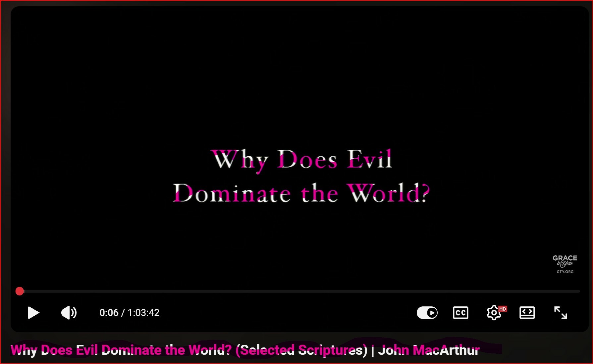The height and width of the screenshot is (364, 593).
Task: Click the 0:06 / 1:03:42 time display
Action: coord(130,313)
